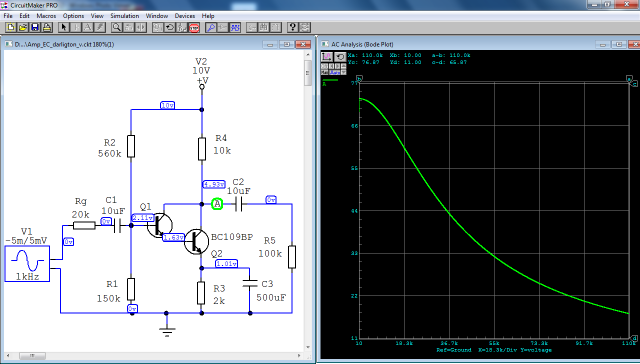The image size is (640, 364).
Task: Open the Edit menu
Action: (x=24, y=16)
